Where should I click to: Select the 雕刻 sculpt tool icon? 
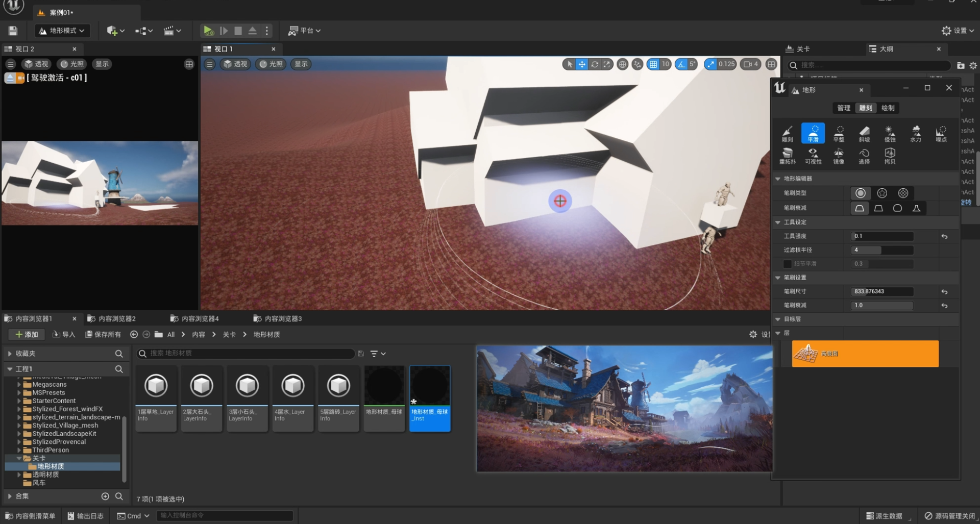(x=787, y=133)
